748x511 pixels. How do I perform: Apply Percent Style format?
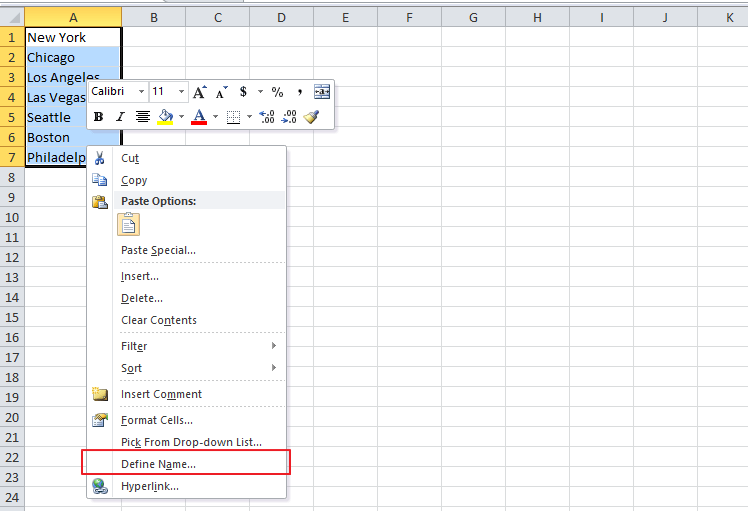pyautogui.click(x=277, y=92)
